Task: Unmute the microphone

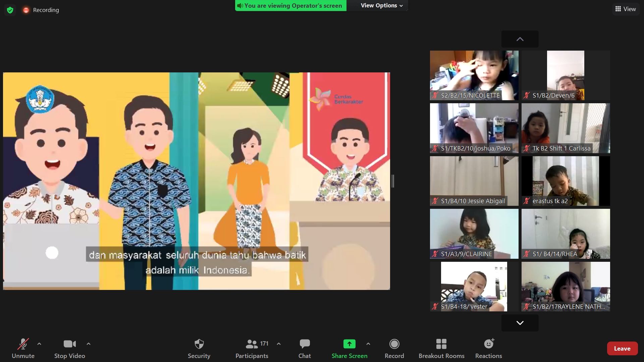Action: (x=23, y=348)
